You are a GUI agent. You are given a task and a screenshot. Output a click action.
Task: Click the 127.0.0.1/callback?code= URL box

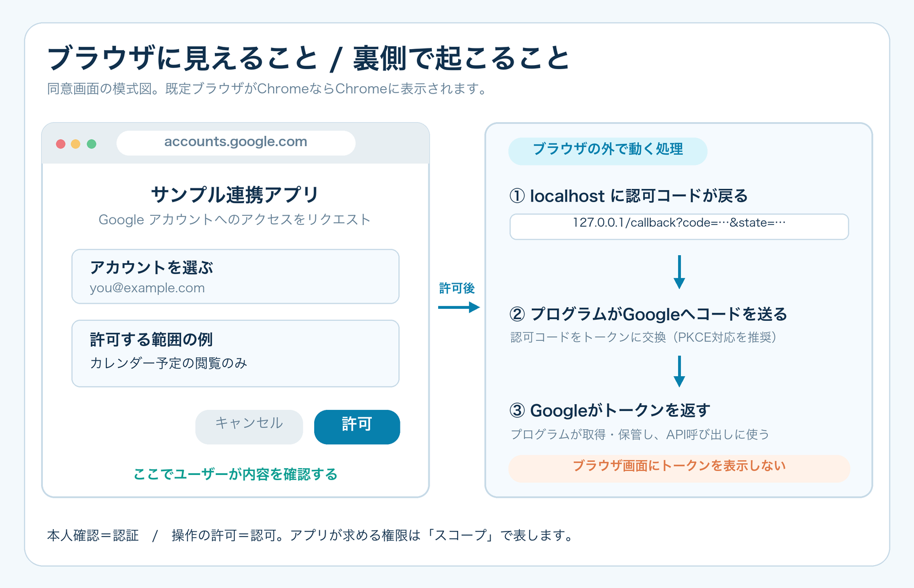coord(679,227)
